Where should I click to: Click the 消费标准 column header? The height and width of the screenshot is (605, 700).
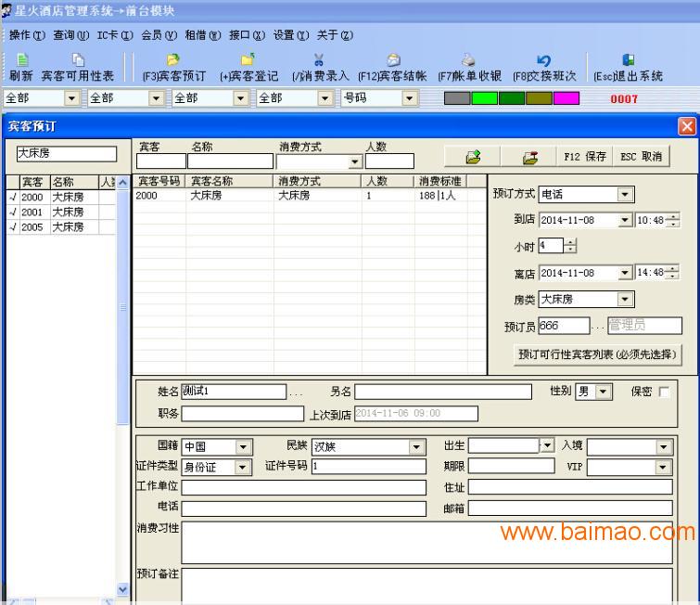tap(440, 181)
